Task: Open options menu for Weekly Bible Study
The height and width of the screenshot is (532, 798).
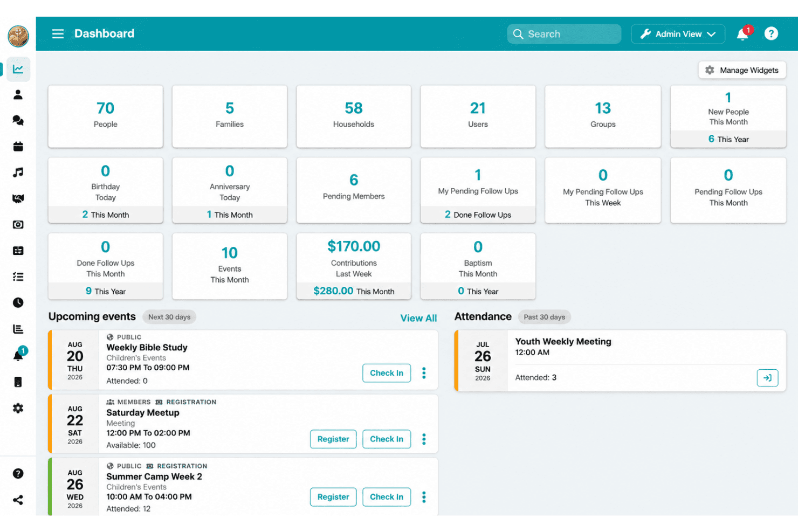Action: coord(424,373)
